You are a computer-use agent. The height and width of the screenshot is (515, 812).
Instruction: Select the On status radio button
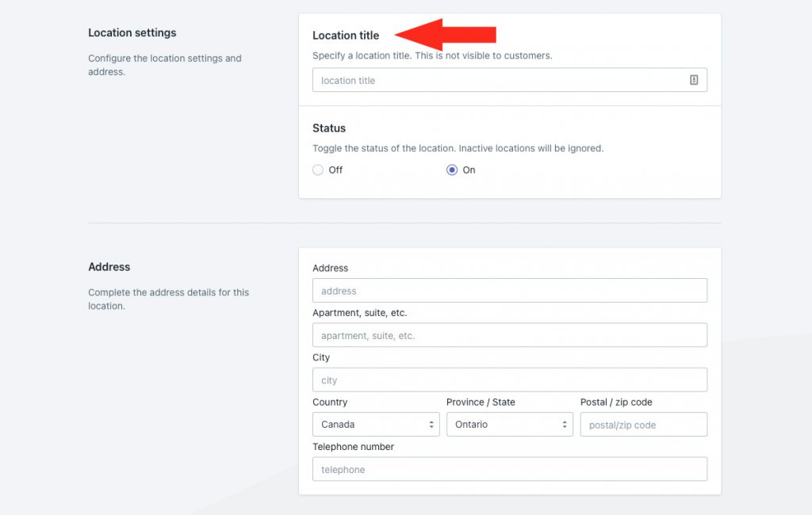point(451,170)
